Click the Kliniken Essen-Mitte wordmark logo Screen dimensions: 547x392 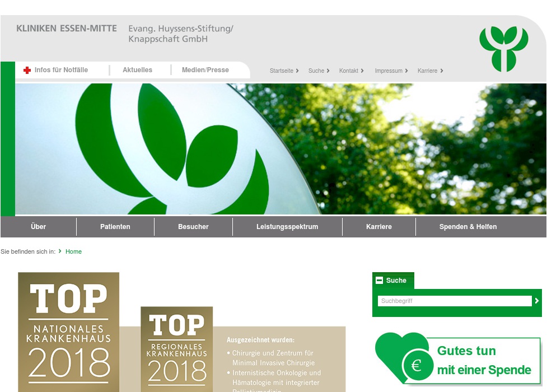click(x=67, y=28)
